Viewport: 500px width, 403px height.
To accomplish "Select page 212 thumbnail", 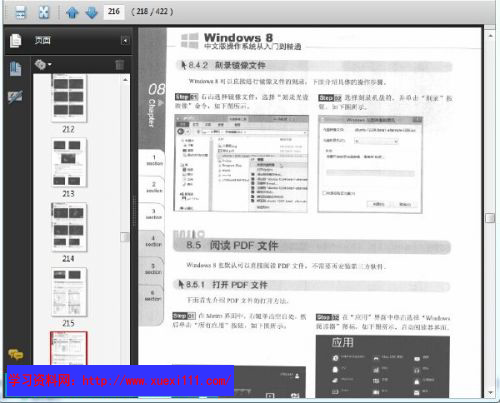I will (69, 98).
